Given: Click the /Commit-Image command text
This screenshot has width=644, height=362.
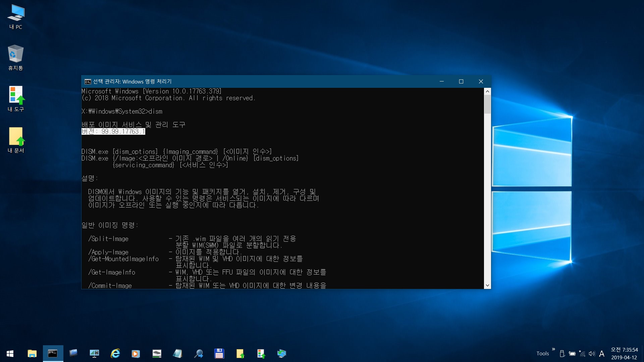Looking at the screenshot, I should point(110,286).
